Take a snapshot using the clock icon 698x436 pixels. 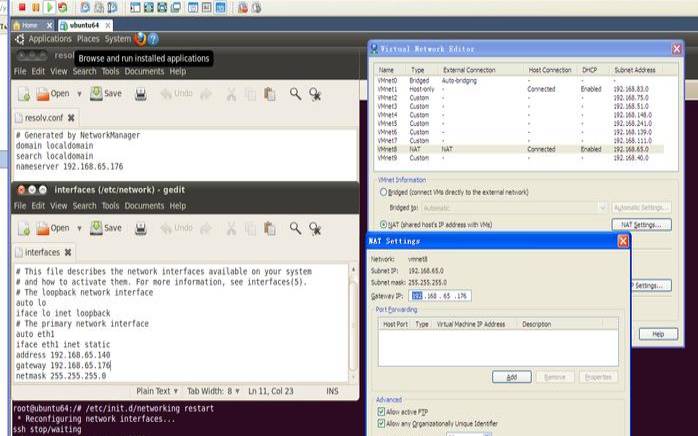pyautogui.click(x=85, y=7)
